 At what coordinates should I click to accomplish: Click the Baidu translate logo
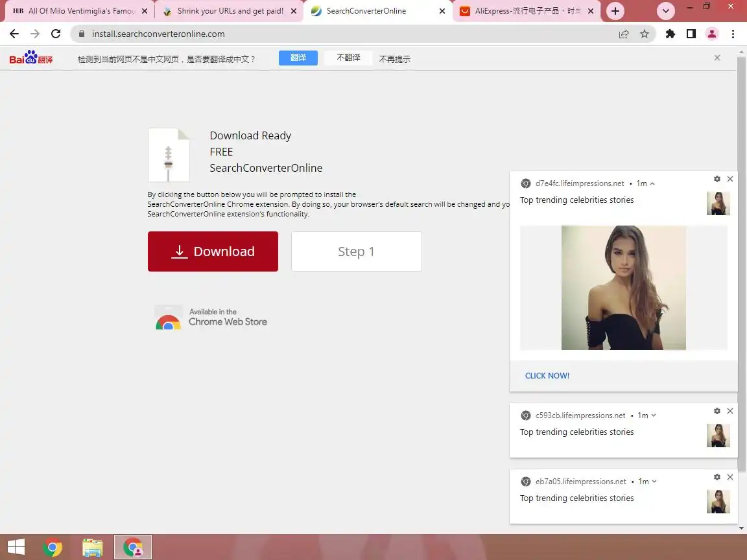pos(31,58)
